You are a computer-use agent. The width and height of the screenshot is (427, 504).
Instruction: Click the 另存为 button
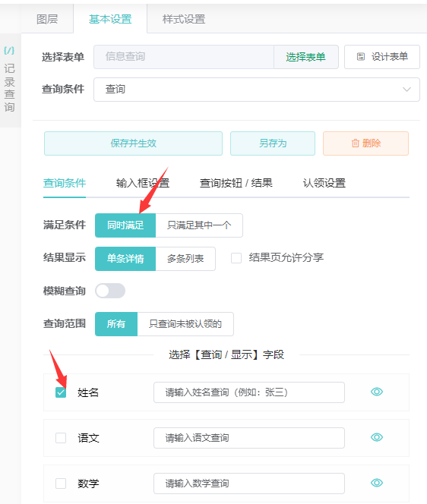coord(273,143)
